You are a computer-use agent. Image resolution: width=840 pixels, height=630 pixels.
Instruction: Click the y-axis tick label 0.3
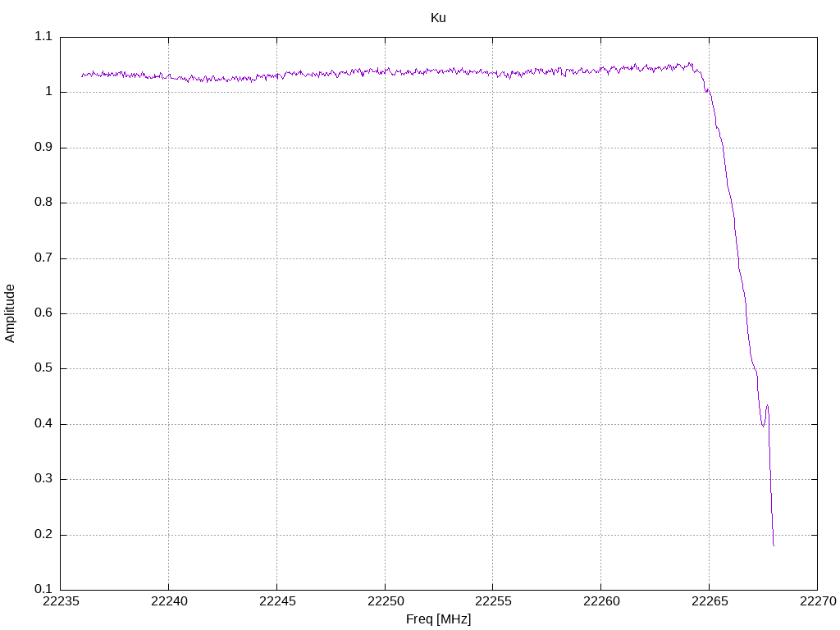click(43, 479)
